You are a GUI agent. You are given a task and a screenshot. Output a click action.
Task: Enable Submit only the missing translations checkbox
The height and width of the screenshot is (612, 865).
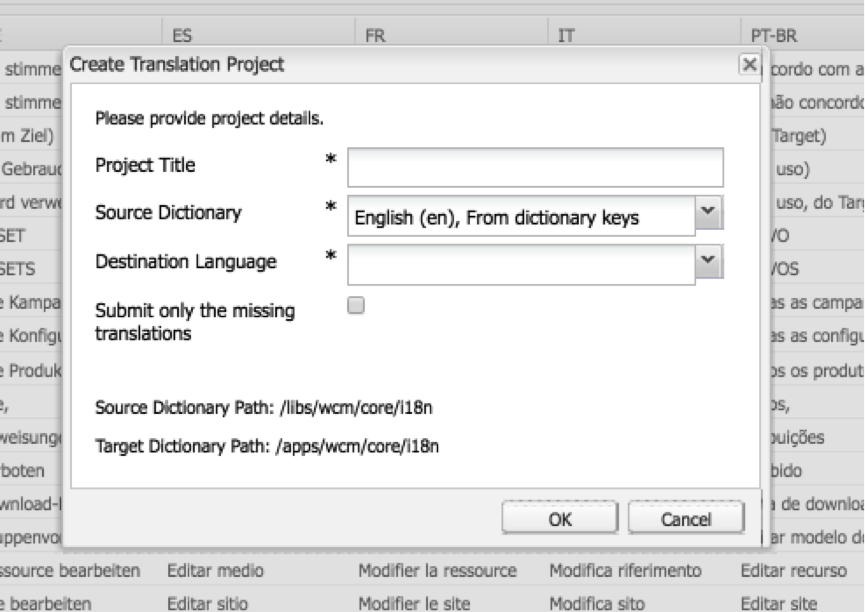pyautogui.click(x=354, y=307)
